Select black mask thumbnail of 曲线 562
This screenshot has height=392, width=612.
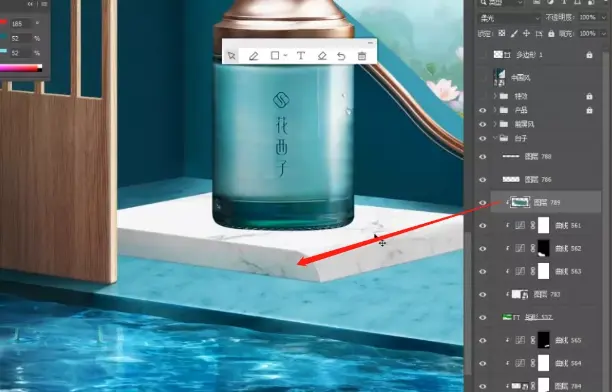coord(544,248)
